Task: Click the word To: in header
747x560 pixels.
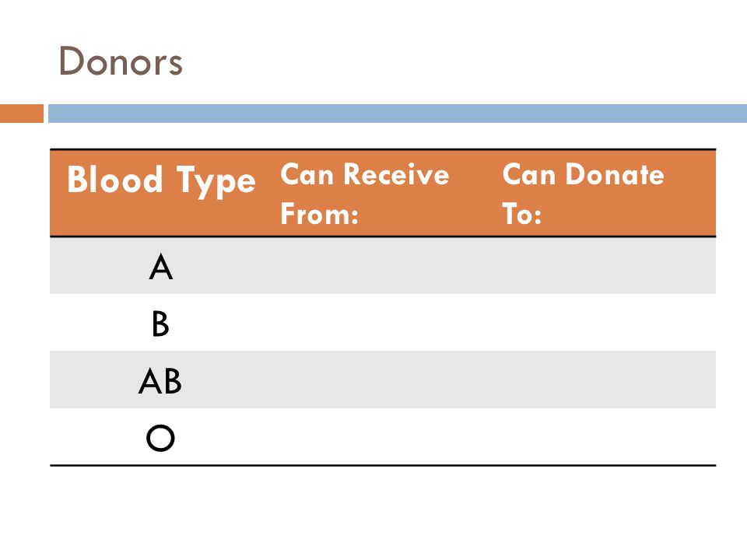Action: click(522, 214)
